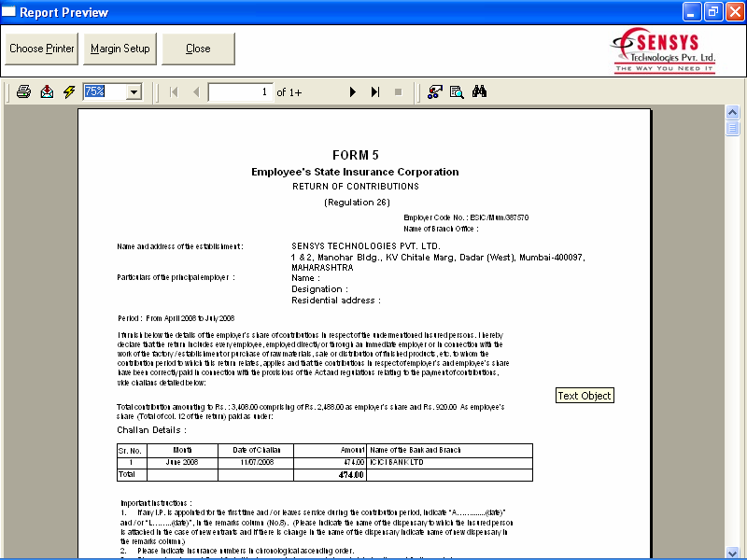Click the vertical scrollbar thumb

(732, 128)
